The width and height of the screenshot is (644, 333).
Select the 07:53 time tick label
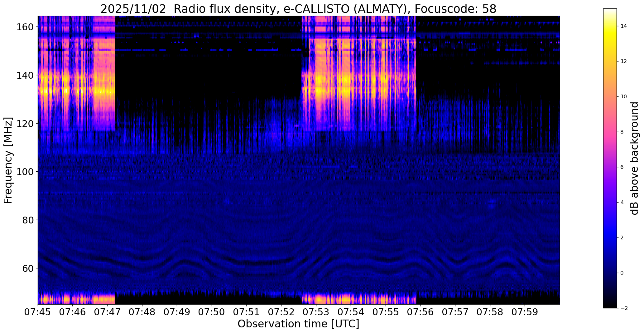316,312
